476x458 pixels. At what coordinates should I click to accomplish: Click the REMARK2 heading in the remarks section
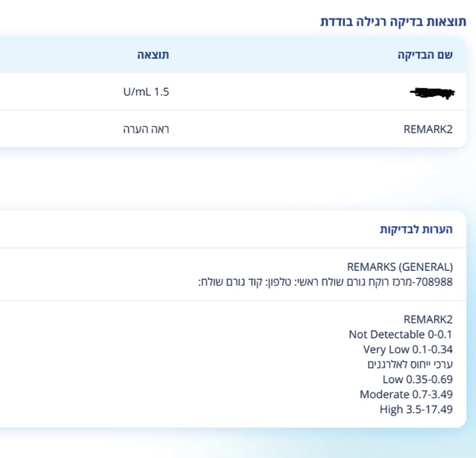[x=428, y=319]
